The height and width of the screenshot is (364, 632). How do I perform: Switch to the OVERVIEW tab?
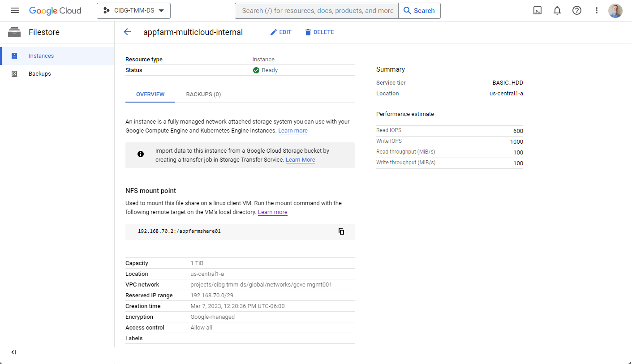150,94
